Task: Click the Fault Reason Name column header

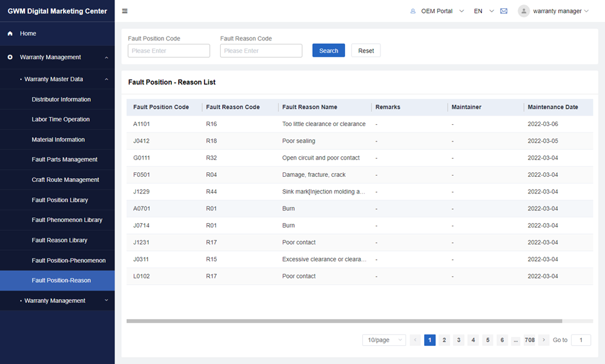Action: (310, 107)
